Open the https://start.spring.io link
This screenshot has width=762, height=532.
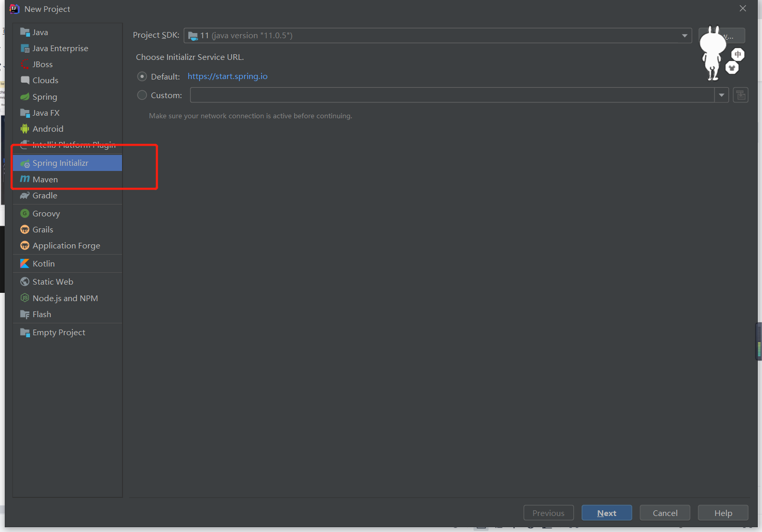pos(227,76)
